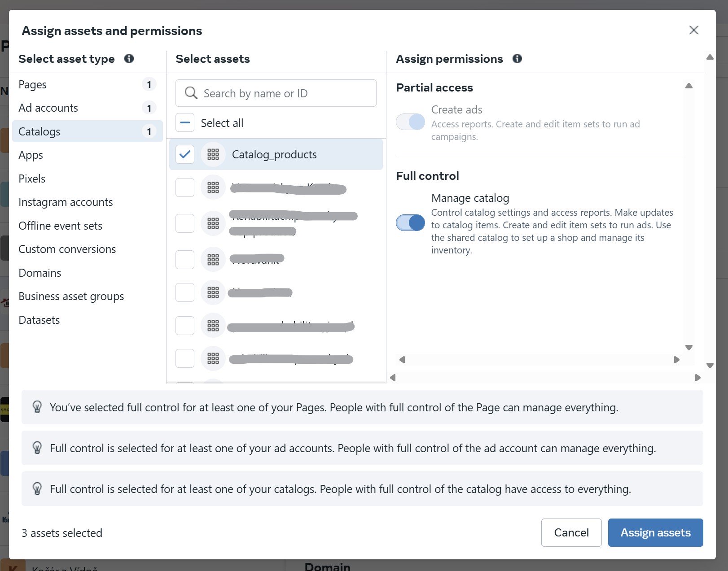The image size is (728, 571).
Task: Click the lightbulb icon in the Pages tip
Action: (37, 407)
